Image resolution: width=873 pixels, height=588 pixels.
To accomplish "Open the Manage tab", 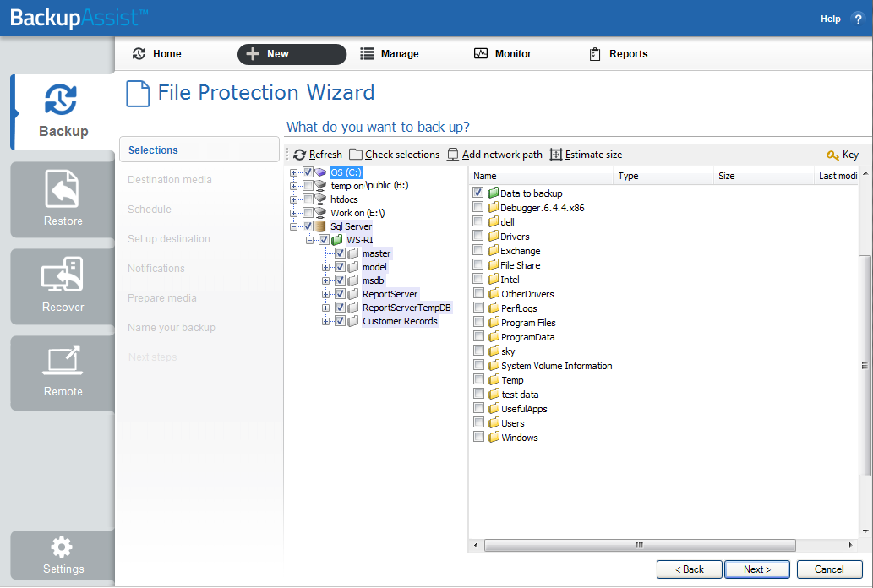I will (390, 54).
